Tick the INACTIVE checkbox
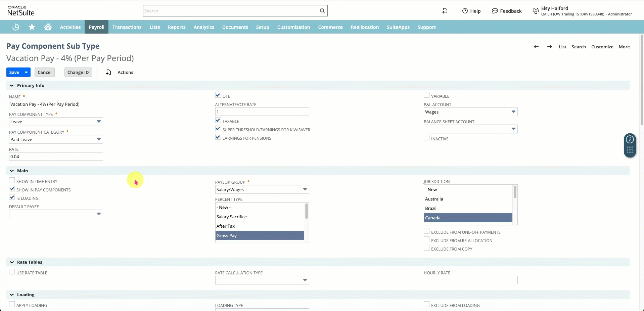 click(x=426, y=138)
